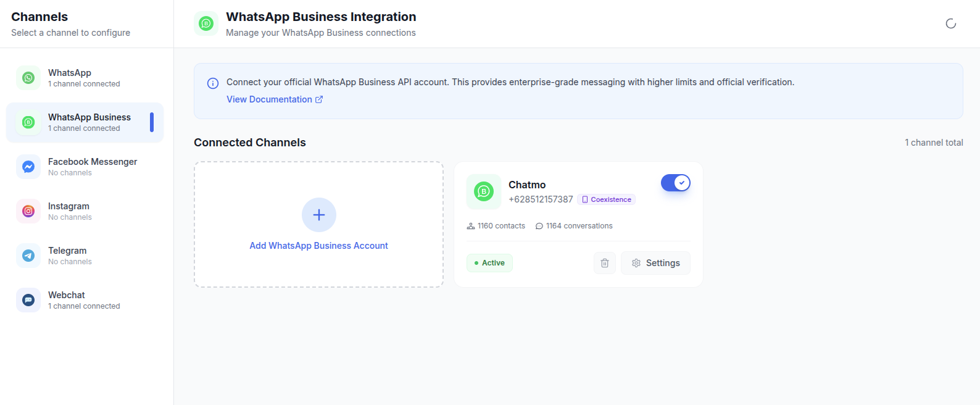980x405 pixels.
Task: Click the Coexistence badge on Chatmo
Action: [x=606, y=199]
